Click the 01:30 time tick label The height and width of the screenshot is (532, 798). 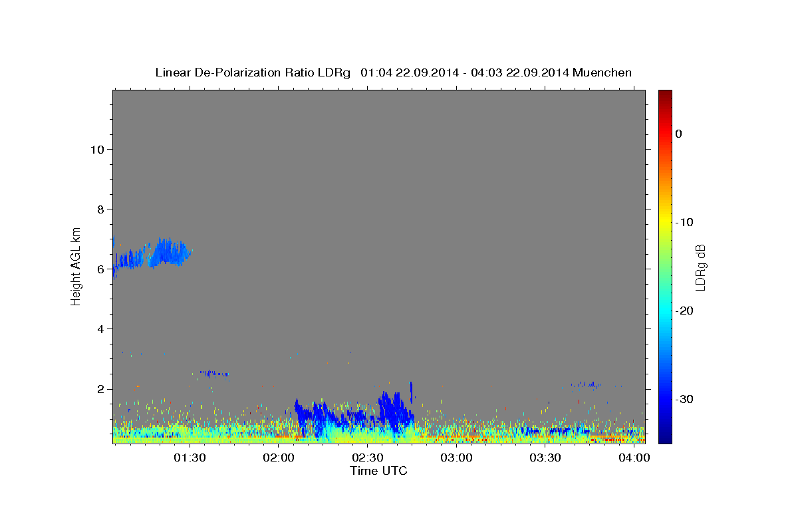coord(189,458)
